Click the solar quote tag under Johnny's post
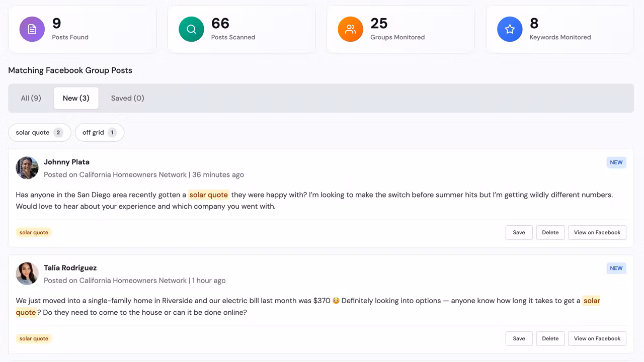 coord(34,232)
